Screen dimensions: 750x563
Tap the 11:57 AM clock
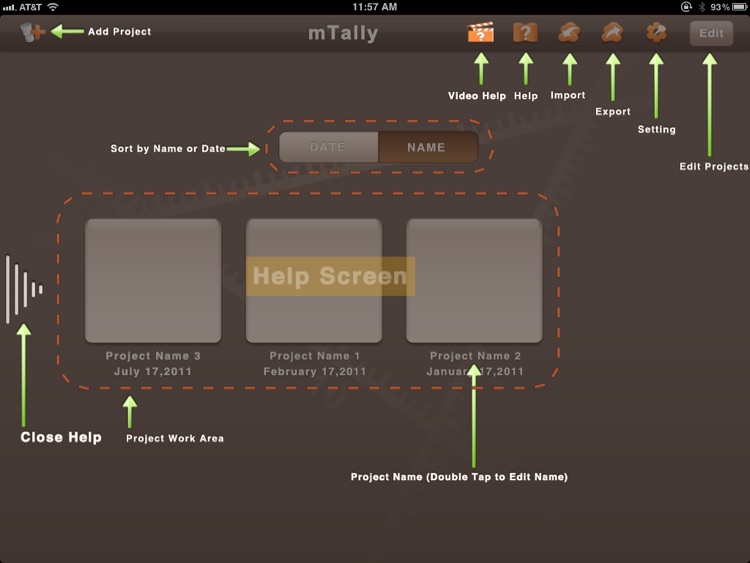coord(375,7)
